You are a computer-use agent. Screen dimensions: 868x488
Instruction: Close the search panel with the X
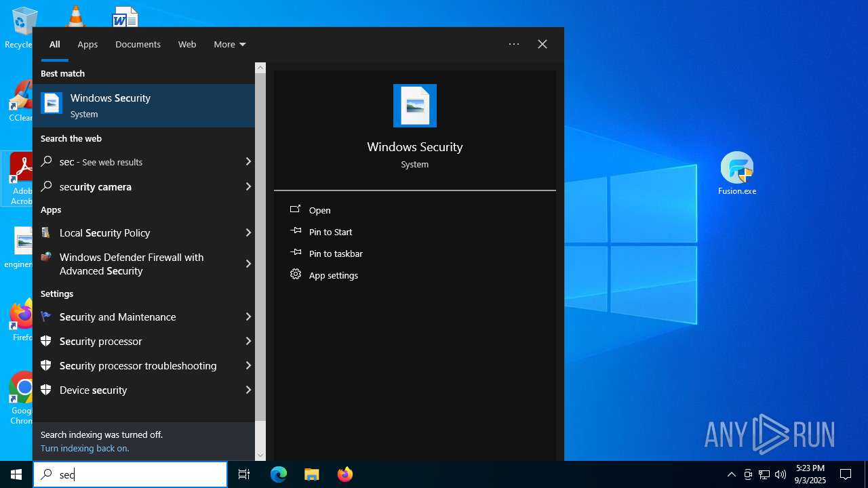pos(542,44)
